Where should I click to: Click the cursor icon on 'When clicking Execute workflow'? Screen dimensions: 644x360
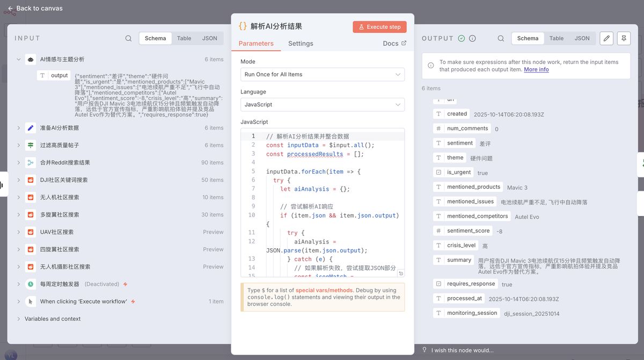[30, 301]
